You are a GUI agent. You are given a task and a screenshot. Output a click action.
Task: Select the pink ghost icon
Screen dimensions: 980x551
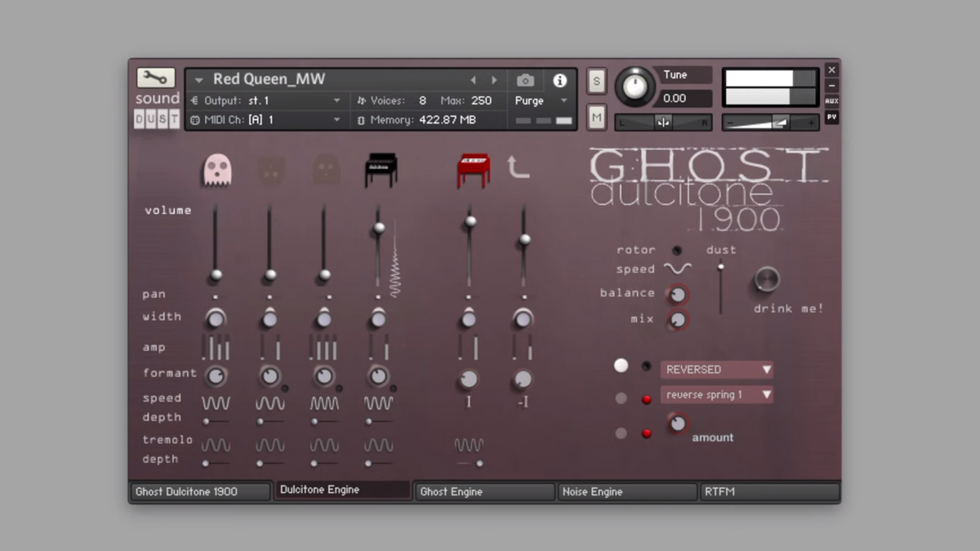[217, 170]
